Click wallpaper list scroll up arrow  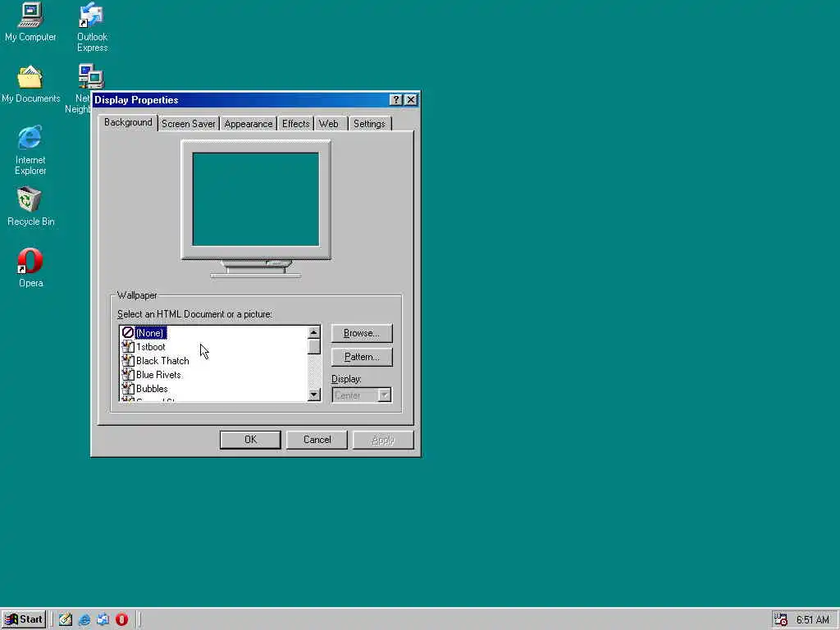tap(314, 332)
